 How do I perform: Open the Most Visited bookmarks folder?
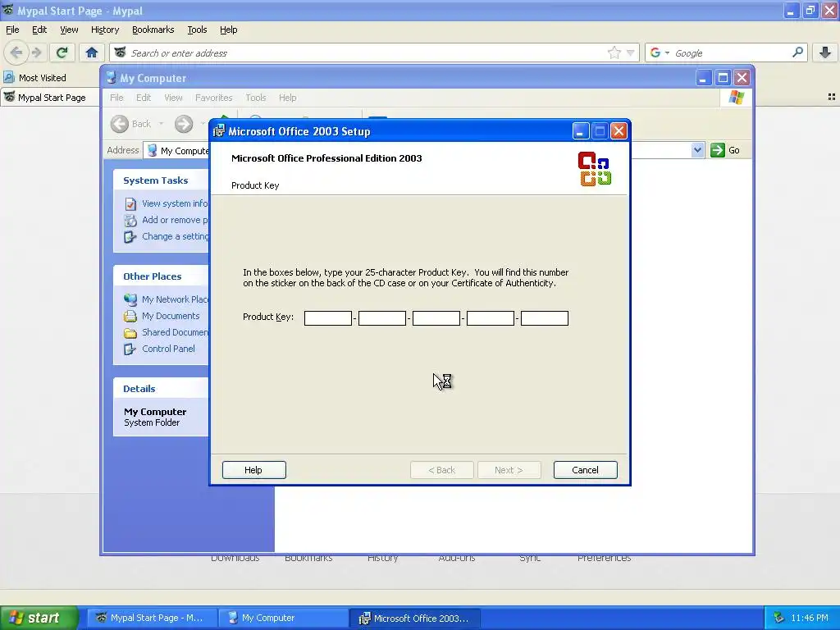pos(35,78)
